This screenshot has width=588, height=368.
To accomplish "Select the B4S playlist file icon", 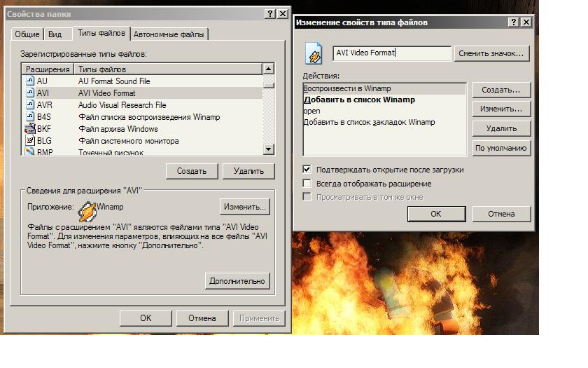I will click(30, 117).
